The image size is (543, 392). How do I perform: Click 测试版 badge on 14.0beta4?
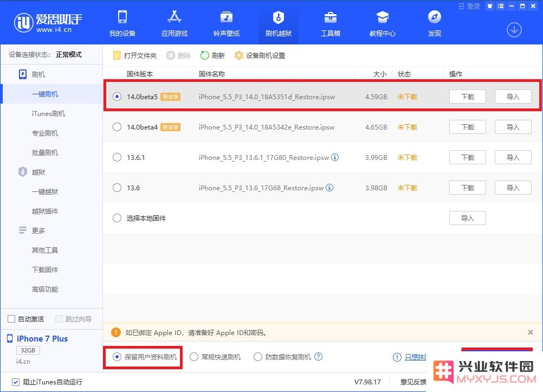click(170, 127)
